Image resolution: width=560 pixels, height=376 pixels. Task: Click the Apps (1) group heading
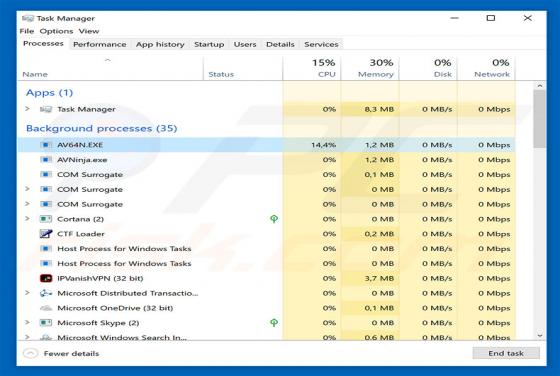click(x=49, y=92)
